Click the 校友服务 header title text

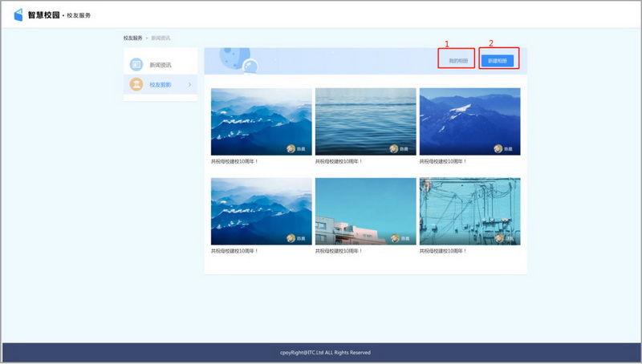point(79,15)
